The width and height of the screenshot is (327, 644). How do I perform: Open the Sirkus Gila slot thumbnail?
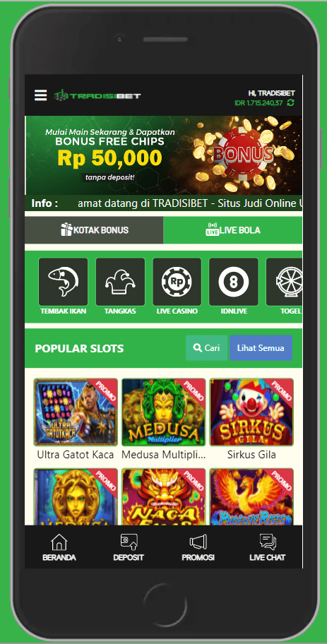click(x=251, y=412)
